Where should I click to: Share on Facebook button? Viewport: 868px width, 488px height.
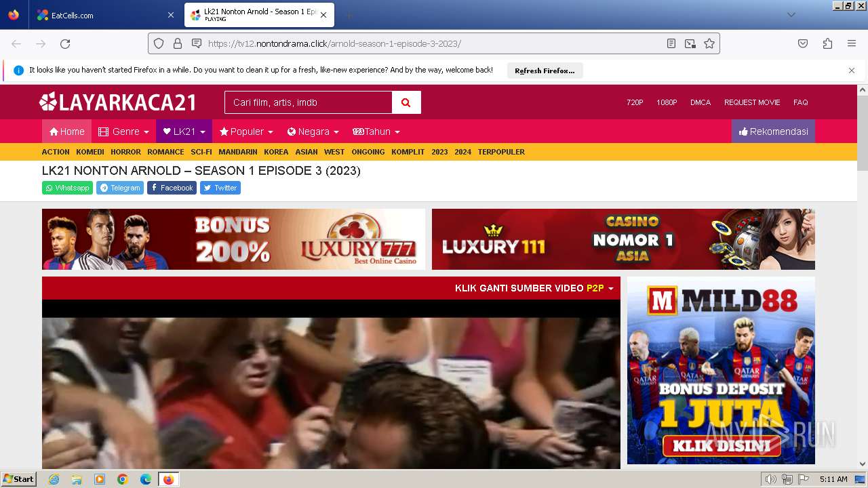172,188
